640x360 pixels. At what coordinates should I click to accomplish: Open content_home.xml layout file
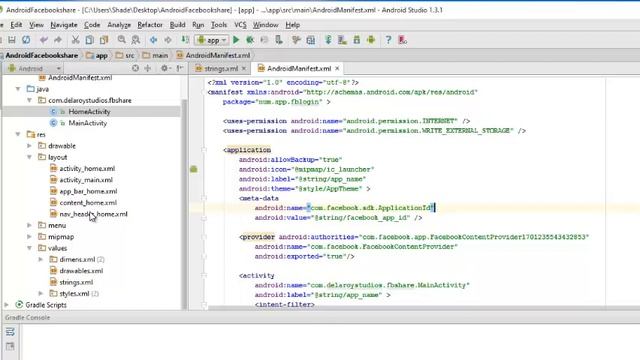point(88,202)
